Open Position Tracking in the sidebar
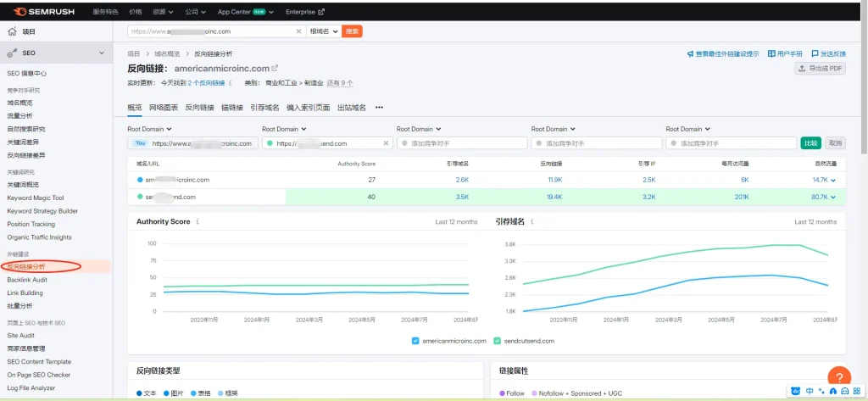Viewport: 868px width, 401px height. [31, 225]
